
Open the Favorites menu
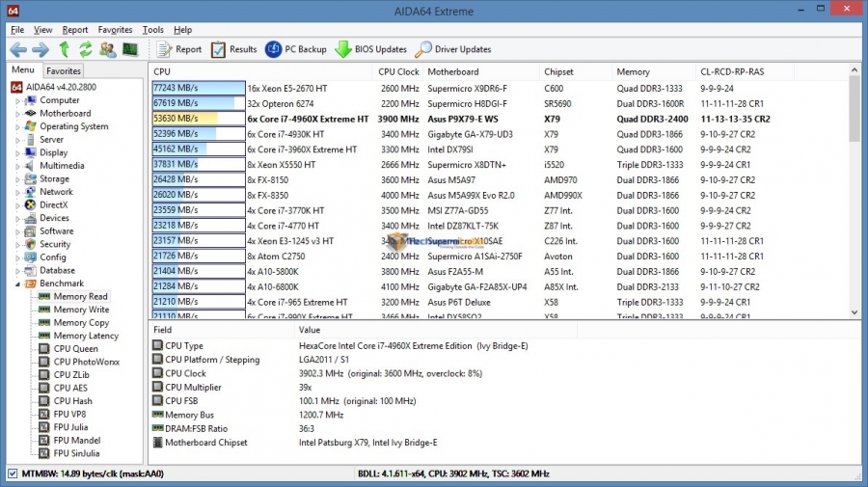click(x=115, y=30)
